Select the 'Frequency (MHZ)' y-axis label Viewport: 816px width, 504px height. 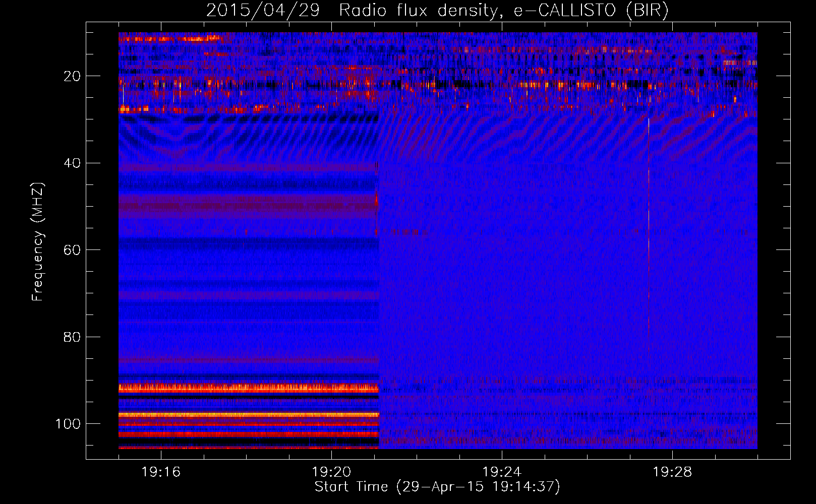click(38, 241)
